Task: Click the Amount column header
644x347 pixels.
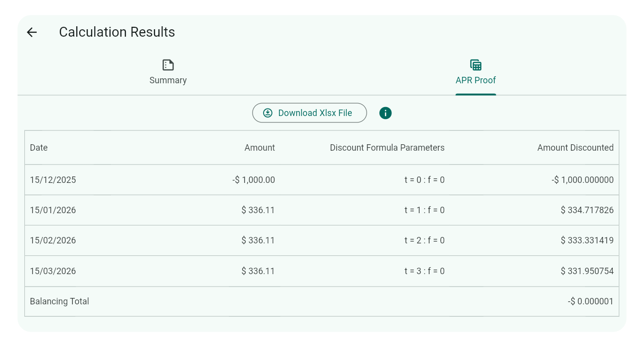Action: pyautogui.click(x=260, y=148)
